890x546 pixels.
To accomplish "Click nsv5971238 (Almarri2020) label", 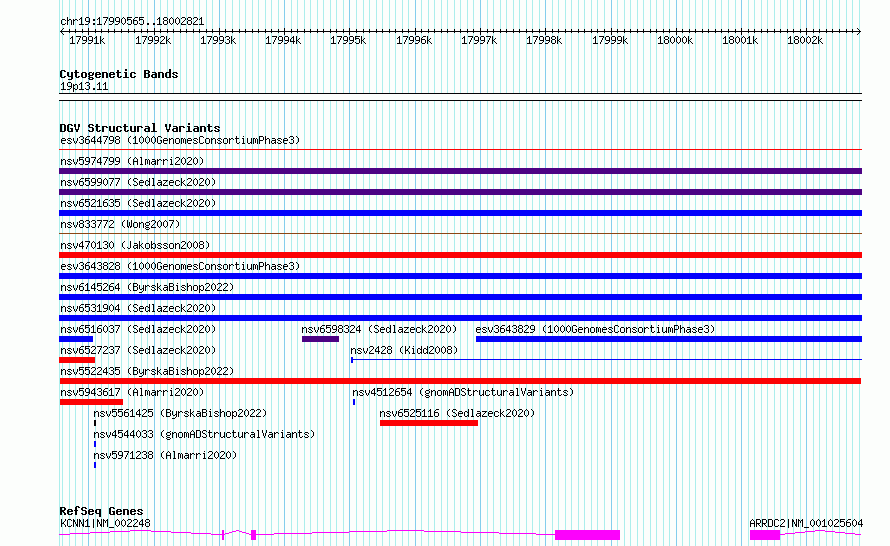I will tap(165, 455).
